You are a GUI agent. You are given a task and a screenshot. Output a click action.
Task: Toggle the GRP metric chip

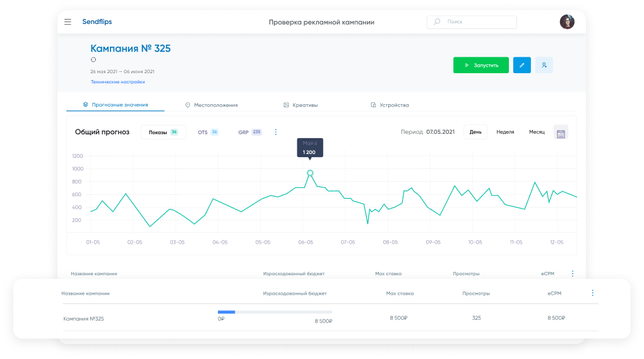point(249,132)
